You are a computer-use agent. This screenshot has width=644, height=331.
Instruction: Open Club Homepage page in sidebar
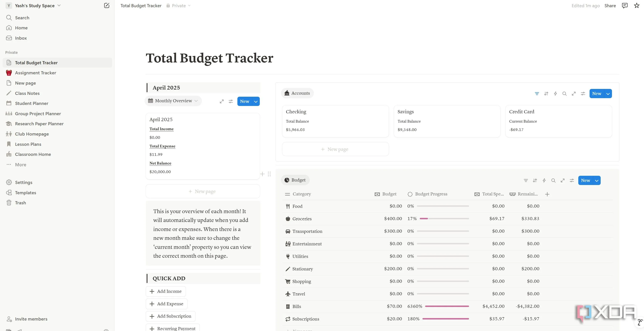tap(57, 134)
